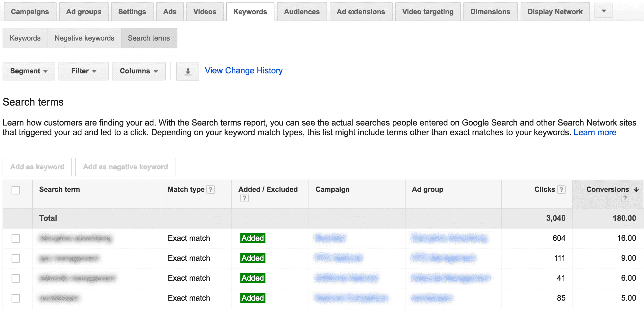Click the Clicks column help icon
The width and height of the screenshot is (644, 309).
(561, 190)
